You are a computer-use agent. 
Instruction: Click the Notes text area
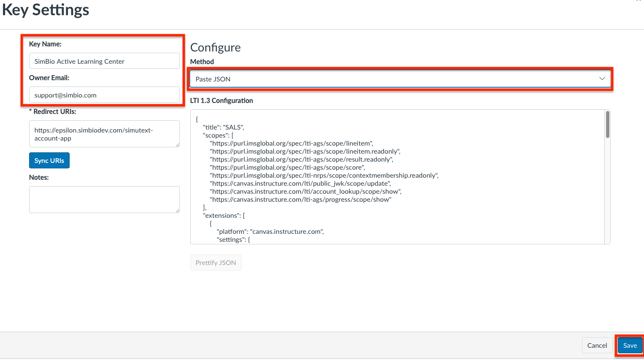point(104,200)
